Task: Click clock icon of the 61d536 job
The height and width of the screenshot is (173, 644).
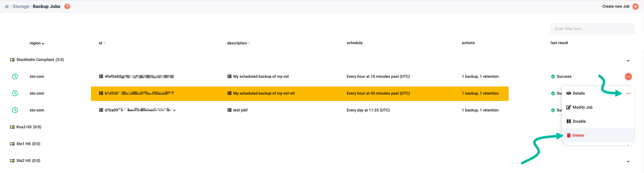Action: tap(15, 94)
